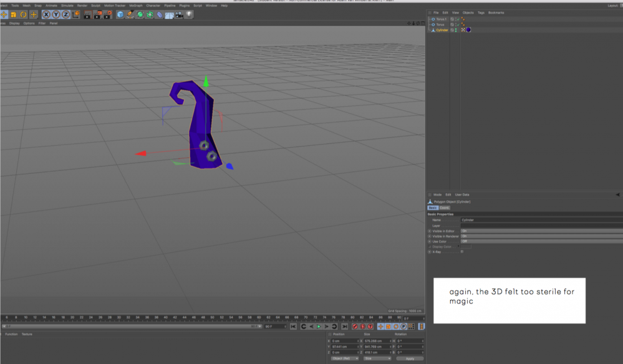Click the Record Active Objects button
This screenshot has width=623, height=364.
pos(355,326)
